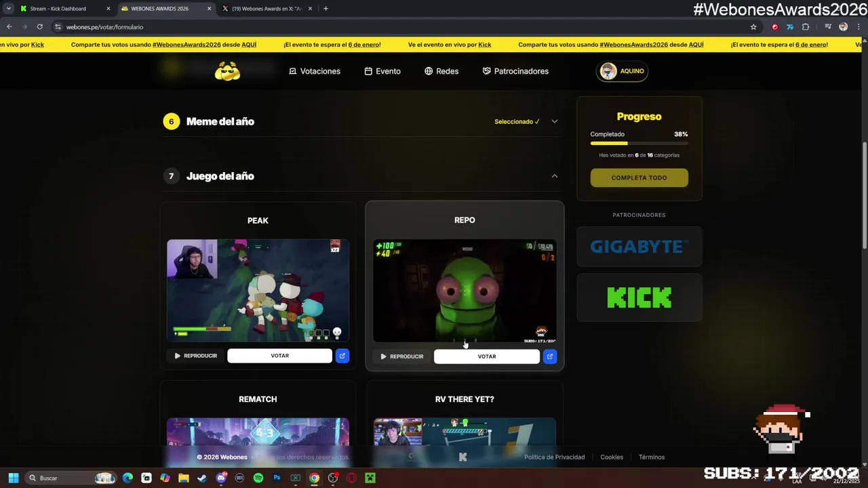The width and height of the screenshot is (868, 488).
Task: Reload the page with refresh icon
Action: [x=39, y=27]
